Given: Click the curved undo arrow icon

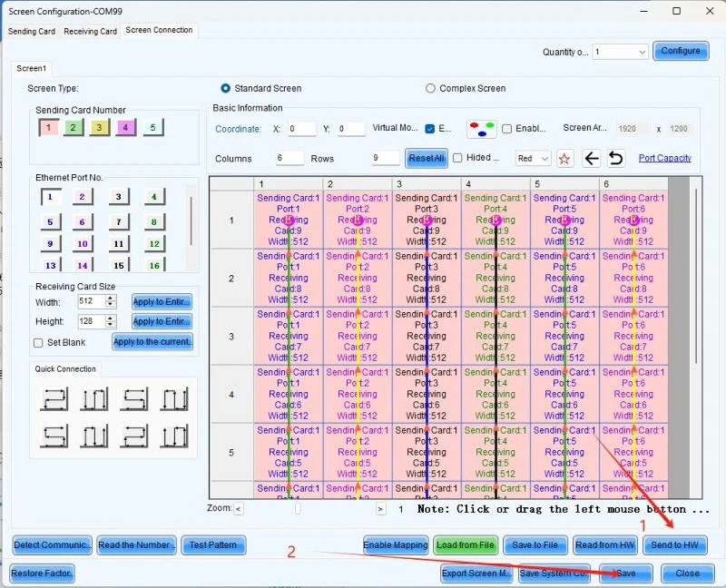Looking at the screenshot, I should coord(615,159).
